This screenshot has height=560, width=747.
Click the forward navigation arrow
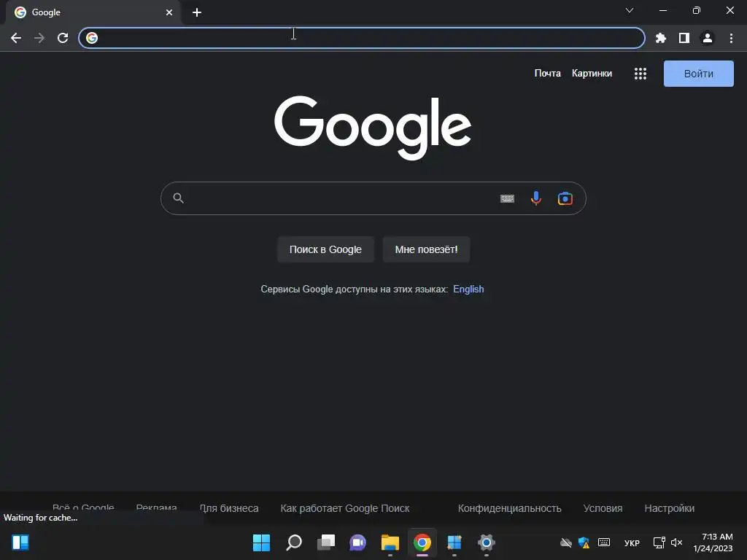(39, 38)
